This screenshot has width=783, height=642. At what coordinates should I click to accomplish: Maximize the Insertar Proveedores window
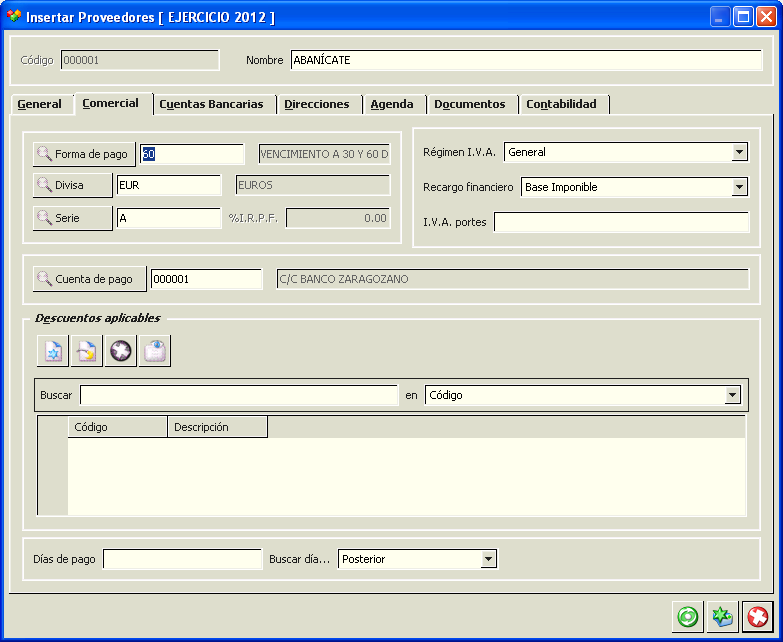pos(743,16)
